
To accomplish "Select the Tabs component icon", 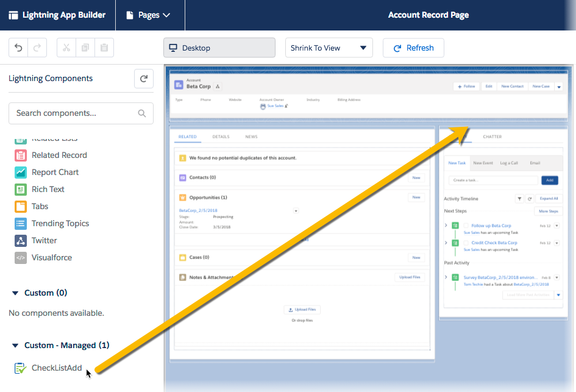I will (x=21, y=207).
